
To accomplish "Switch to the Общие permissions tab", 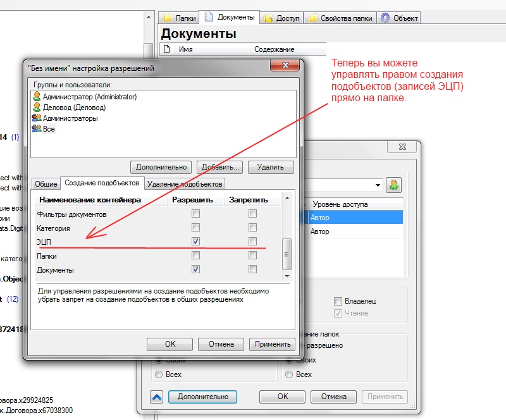I will pyautogui.click(x=46, y=183).
